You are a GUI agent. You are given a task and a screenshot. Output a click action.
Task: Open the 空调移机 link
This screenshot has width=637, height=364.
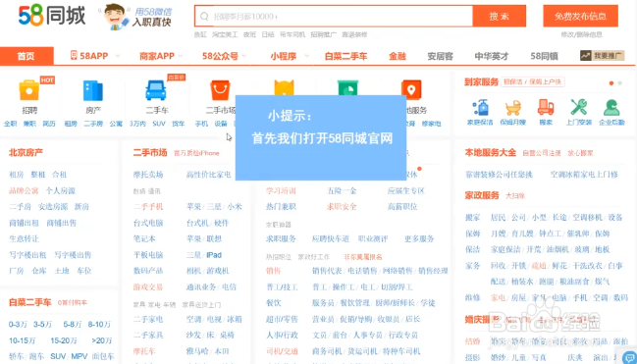pyautogui.click(x=587, y=218)
